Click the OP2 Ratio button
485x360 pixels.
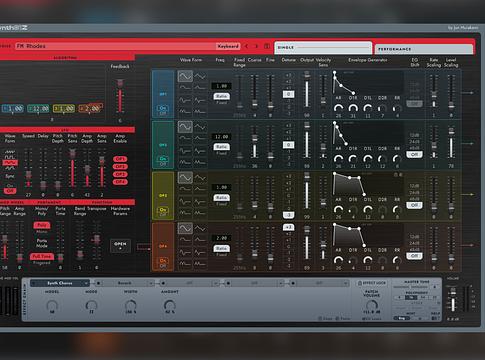tap(221, 147)
